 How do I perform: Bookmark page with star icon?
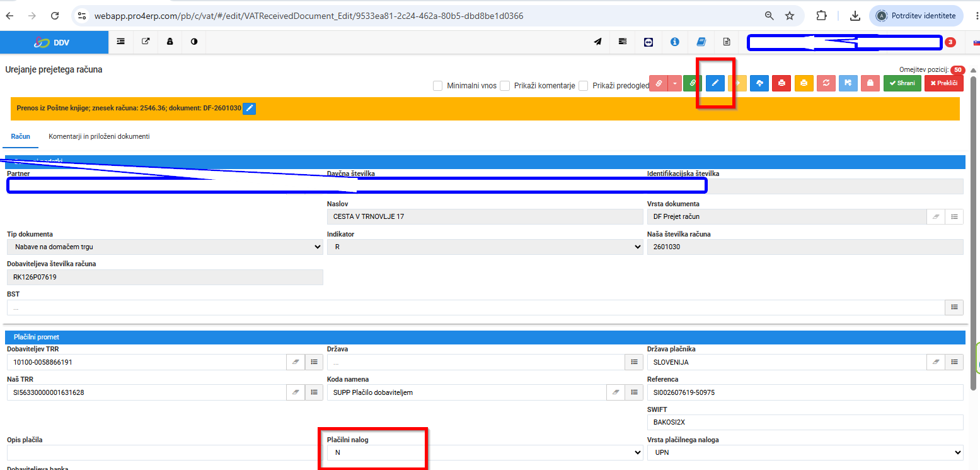click(x=790, y=16)
